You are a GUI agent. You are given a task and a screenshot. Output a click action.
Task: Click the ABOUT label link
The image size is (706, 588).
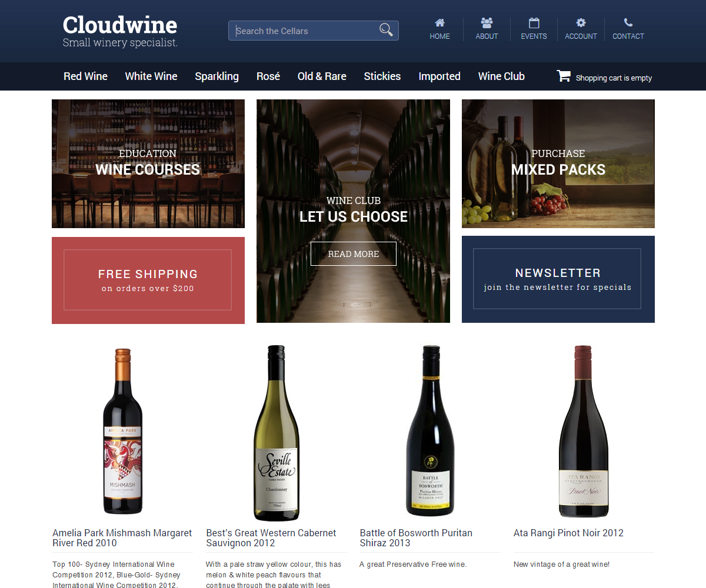pos(487,36)
